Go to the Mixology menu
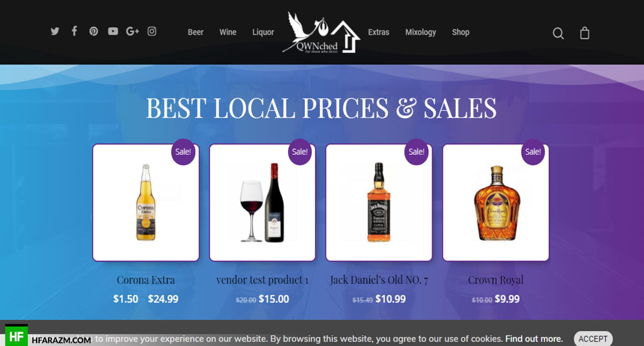The width and height of the screenshot is (644, 346). (x=421, y=32)
